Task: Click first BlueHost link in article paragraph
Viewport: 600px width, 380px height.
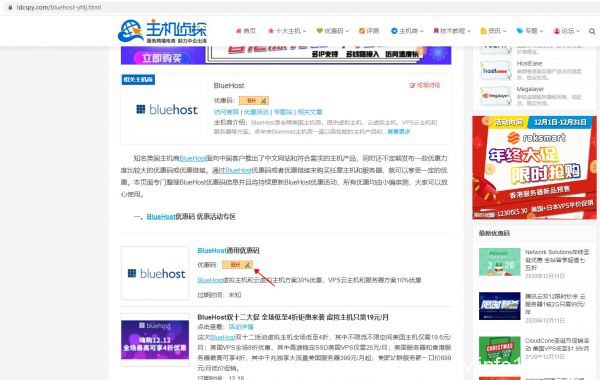Action: point(193,158)
